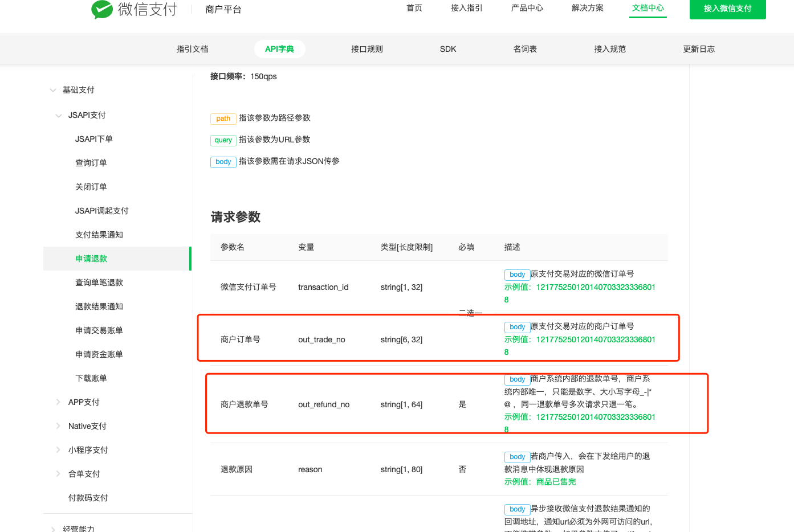Open 查询单笔退款 in the sidebar
This screenshot has width=794, height=532.
(x=99, y=283)
